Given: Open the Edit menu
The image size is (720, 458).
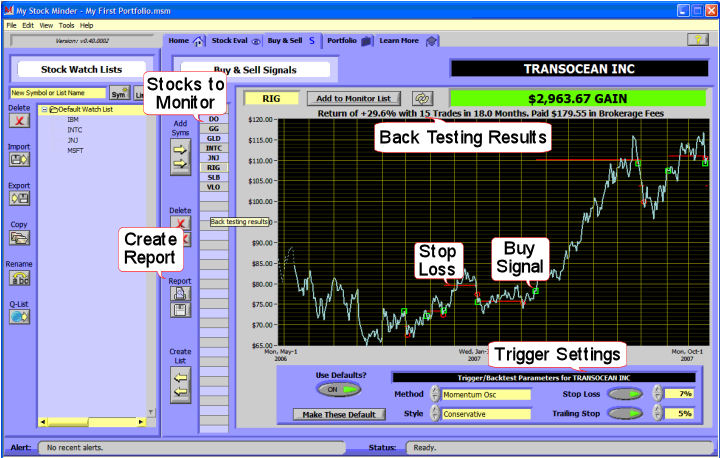Looking at the screenshot, I should click(x=28, y=25).
